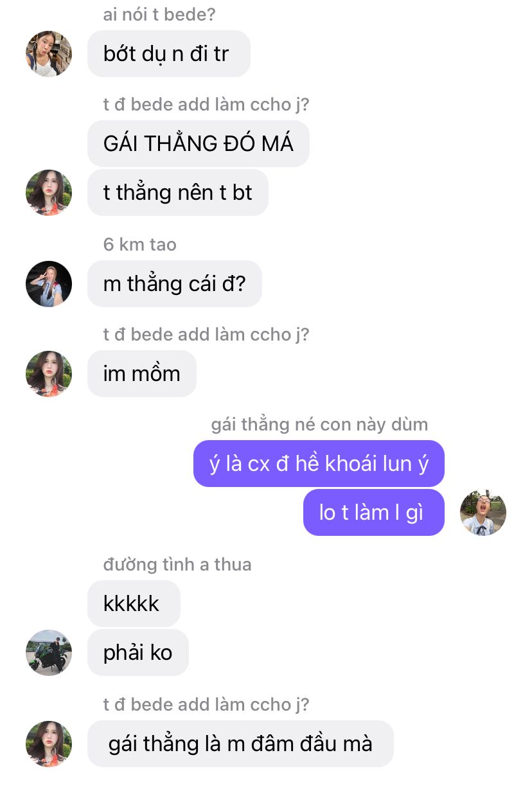Tap purple bubble "ý là cx đ hề khoái lun ý"

(319, 463)
